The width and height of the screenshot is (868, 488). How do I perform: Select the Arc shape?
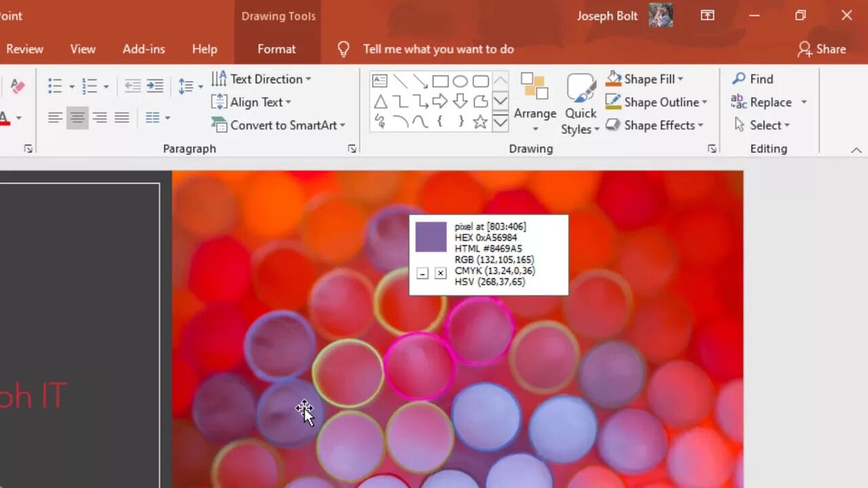click(x=400, y=122)
